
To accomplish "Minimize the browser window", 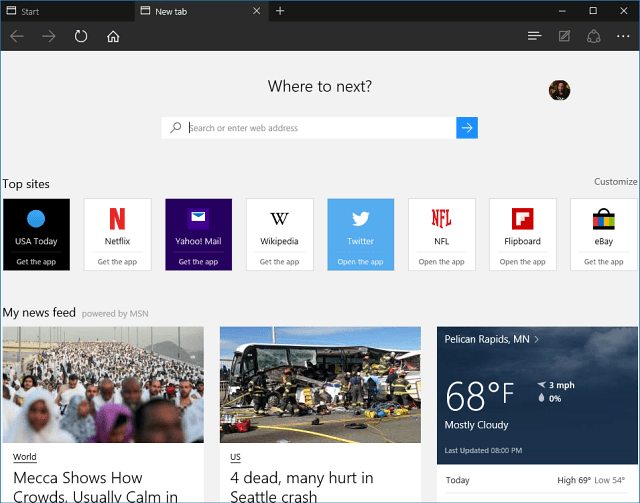I will pyautogui.click(x=562, y=11).
